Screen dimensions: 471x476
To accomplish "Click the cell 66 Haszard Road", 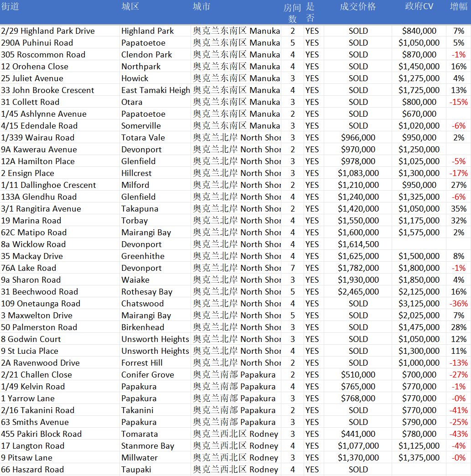I will pyautogui.click(x=32, y=469).
